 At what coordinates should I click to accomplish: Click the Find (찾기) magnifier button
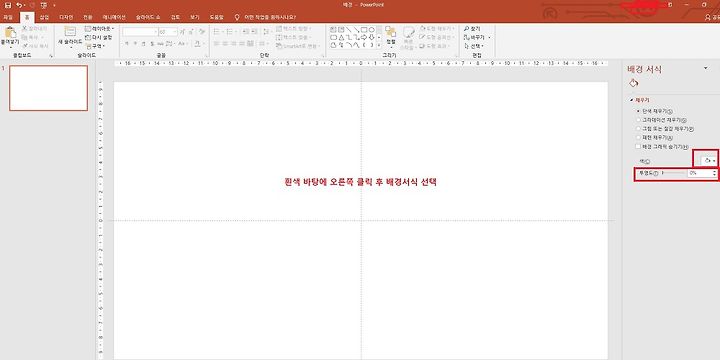(x=472, y=29)
